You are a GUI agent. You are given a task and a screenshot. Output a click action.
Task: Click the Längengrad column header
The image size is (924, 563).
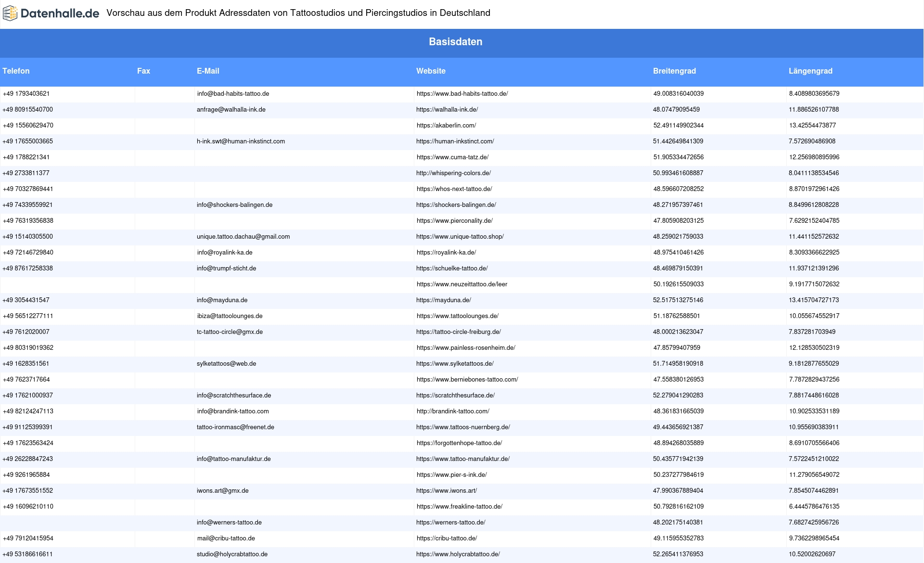810,71
